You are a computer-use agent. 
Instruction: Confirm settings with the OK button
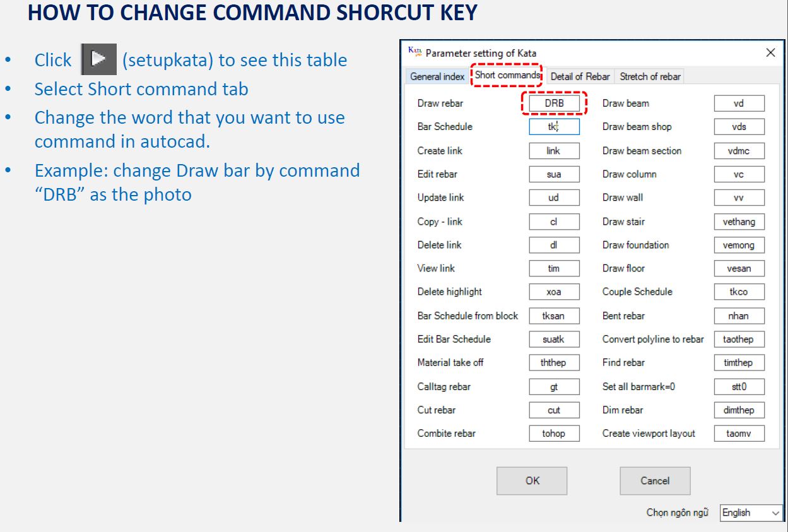532,481
